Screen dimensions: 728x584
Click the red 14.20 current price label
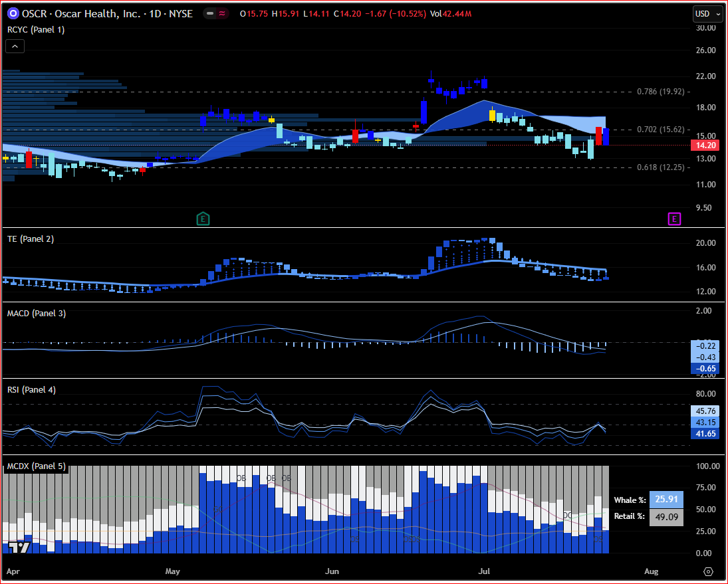tap(705, 146)
